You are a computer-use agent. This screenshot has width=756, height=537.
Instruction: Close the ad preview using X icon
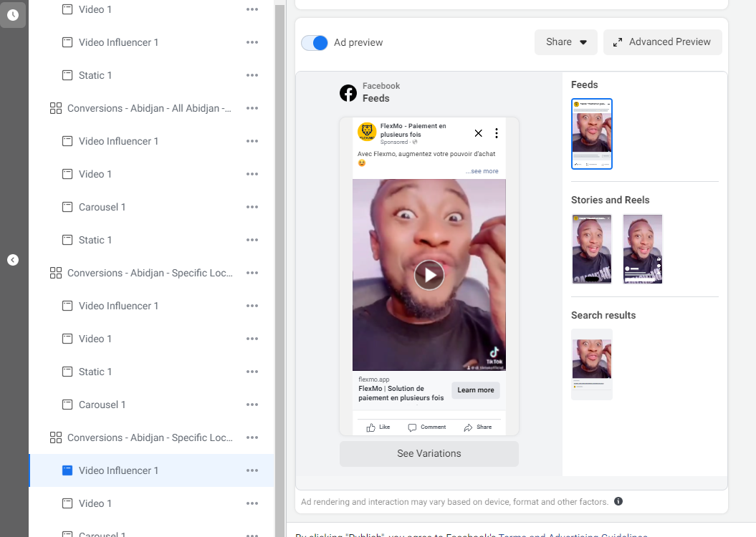(x=479, y=133)
